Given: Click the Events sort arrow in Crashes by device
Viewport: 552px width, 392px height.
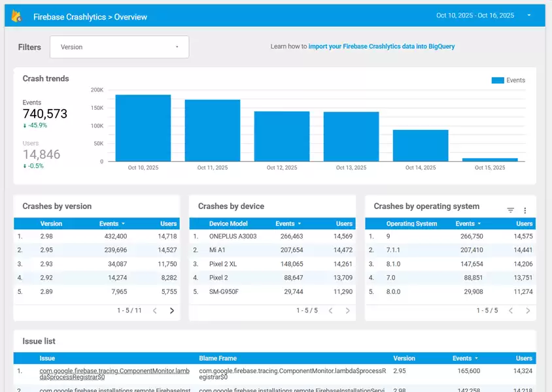Looking at the screenshot, I should click(299, 223).
